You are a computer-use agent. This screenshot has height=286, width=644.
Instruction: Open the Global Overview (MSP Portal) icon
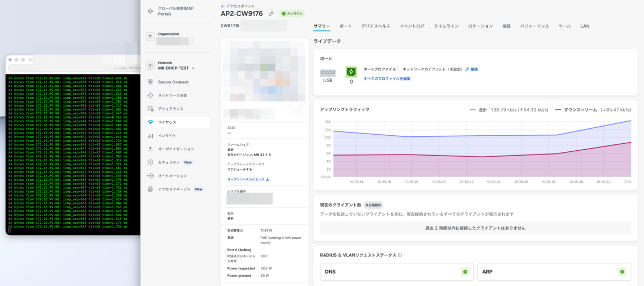(150, 11)
